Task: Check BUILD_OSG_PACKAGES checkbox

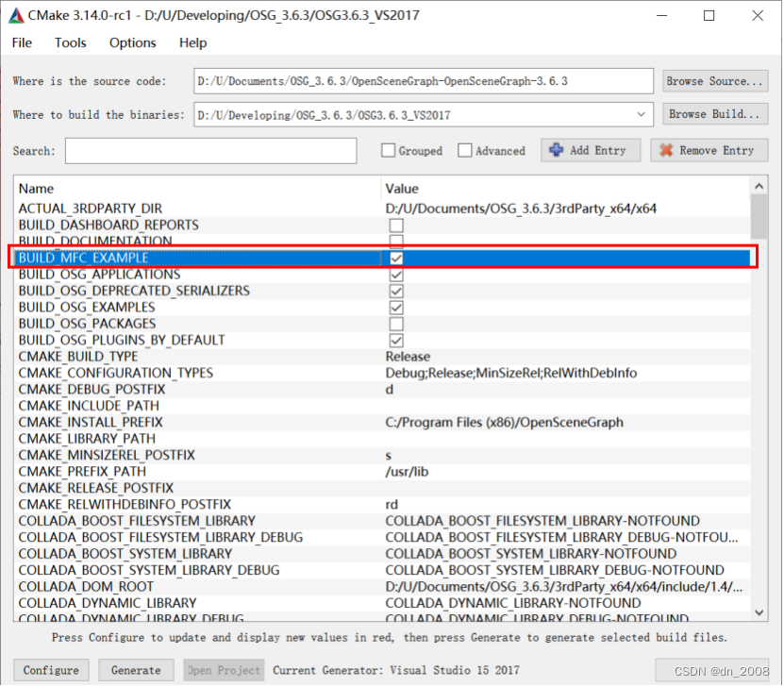Action: coord(396,324)
